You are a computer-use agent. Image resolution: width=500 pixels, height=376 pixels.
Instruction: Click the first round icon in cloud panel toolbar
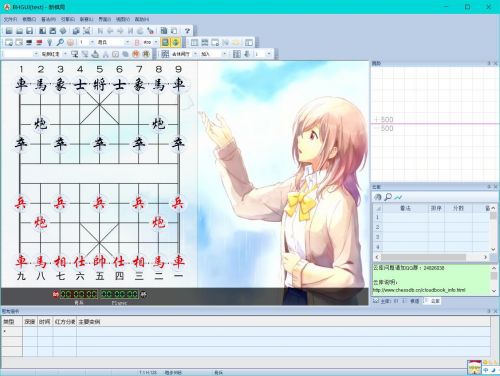378,197
